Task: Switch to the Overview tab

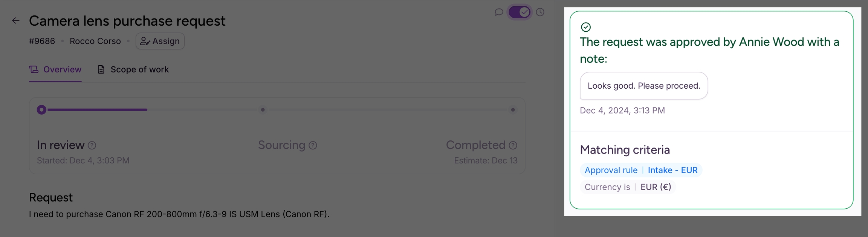Action: tap(55, 69)
